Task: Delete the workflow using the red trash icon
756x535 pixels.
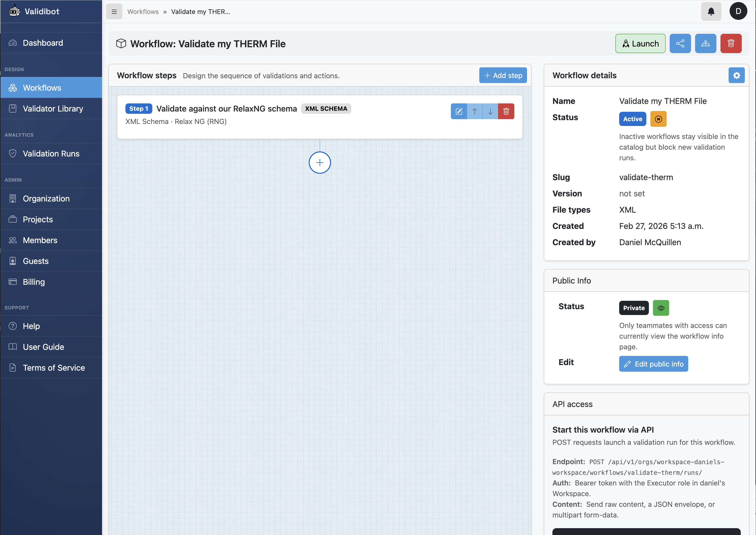Action: click(731, 43)
